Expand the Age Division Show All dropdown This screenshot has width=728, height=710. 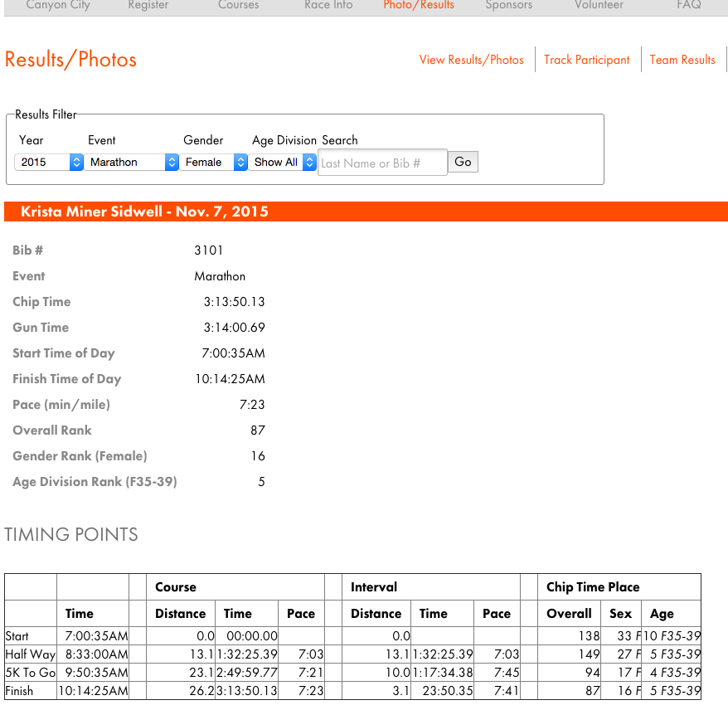click(x=284, y=163)
